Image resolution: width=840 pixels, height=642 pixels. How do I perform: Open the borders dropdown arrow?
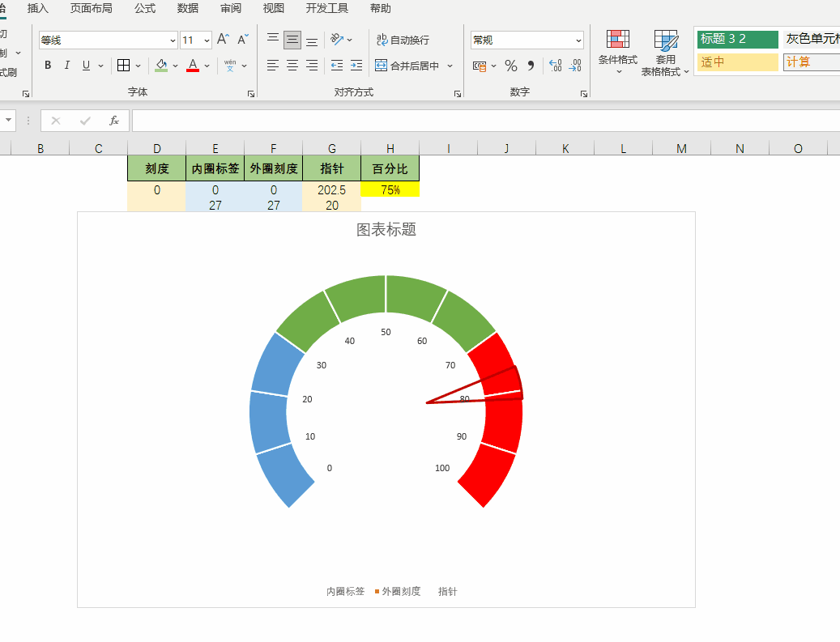pyautogui.click(x=139, y=66)
